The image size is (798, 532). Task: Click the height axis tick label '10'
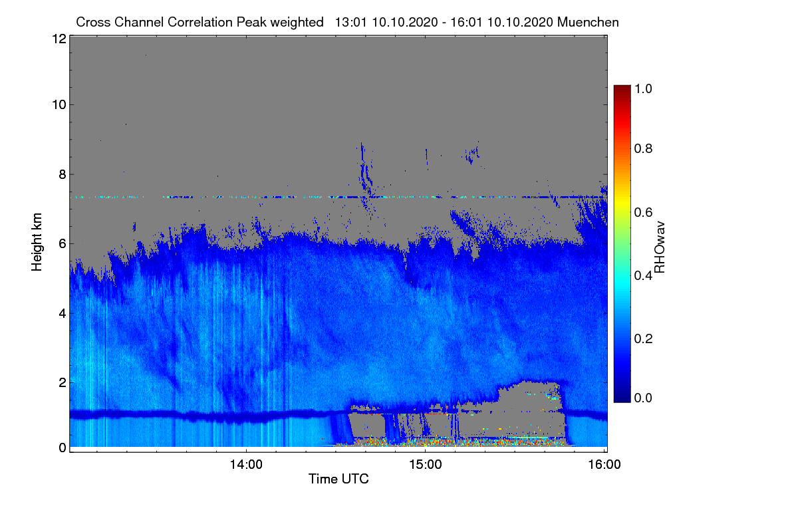click(58, 104)
